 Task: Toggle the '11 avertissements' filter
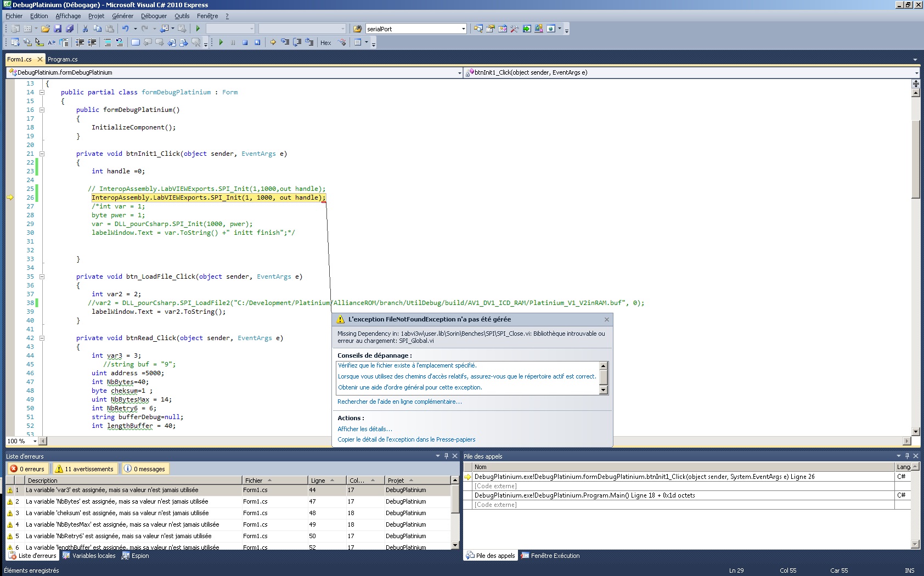coord(85,468)
